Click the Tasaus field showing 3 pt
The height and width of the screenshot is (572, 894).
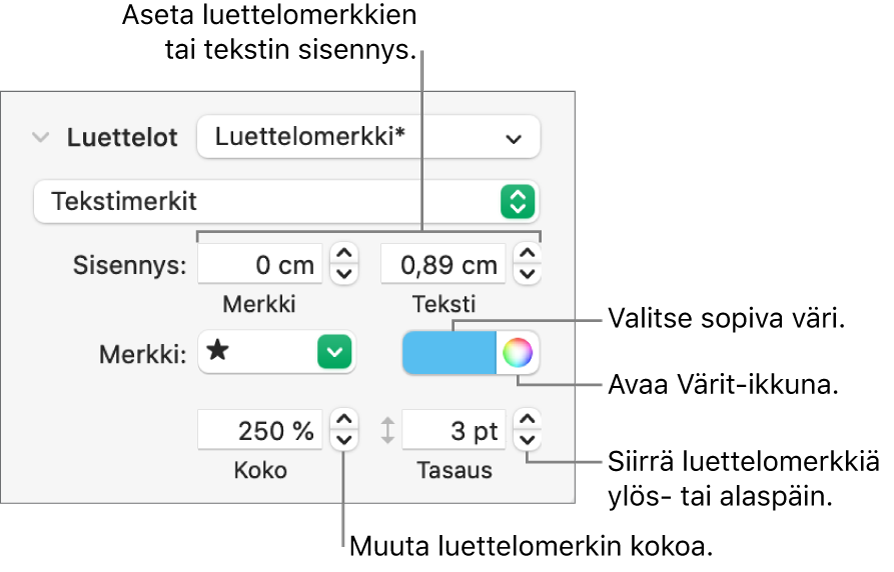coord(453,431)
